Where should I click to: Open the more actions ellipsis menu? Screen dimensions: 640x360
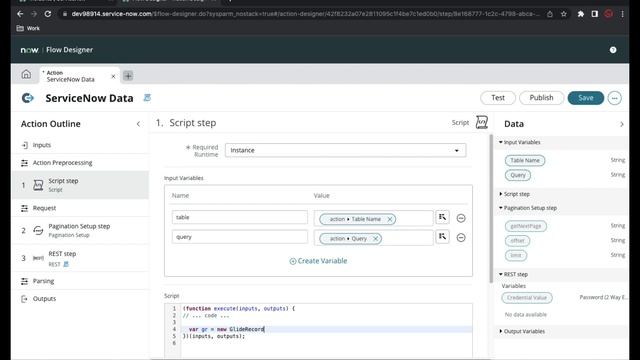pyautogui.click(x=614, y=98)
